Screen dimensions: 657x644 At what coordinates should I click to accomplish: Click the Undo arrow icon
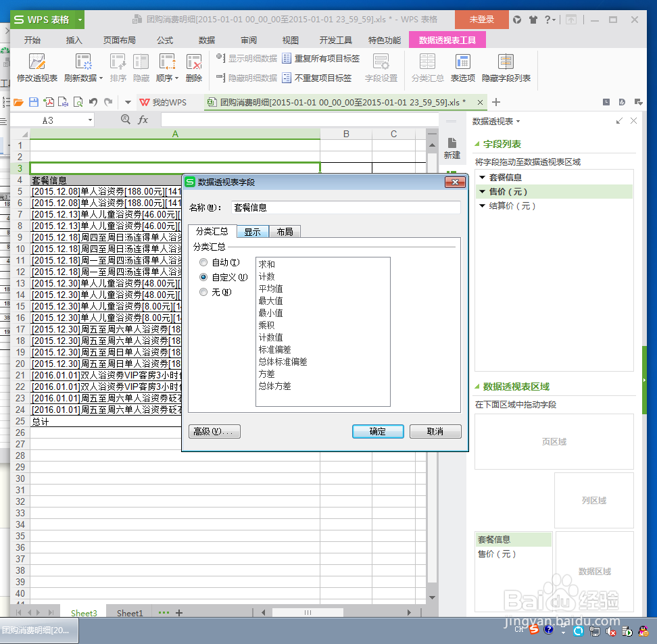click(x=93, y=102)
